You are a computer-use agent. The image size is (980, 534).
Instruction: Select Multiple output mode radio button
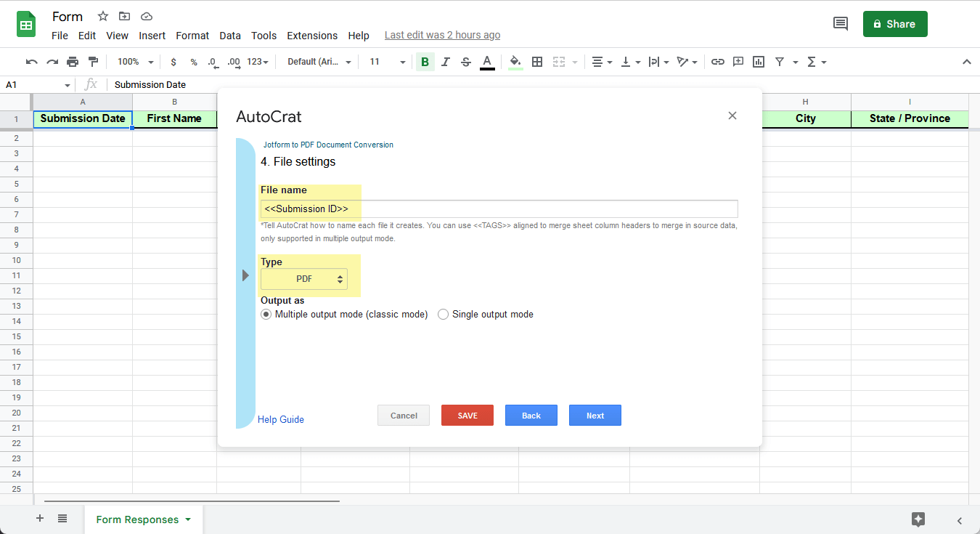point(266,315)
